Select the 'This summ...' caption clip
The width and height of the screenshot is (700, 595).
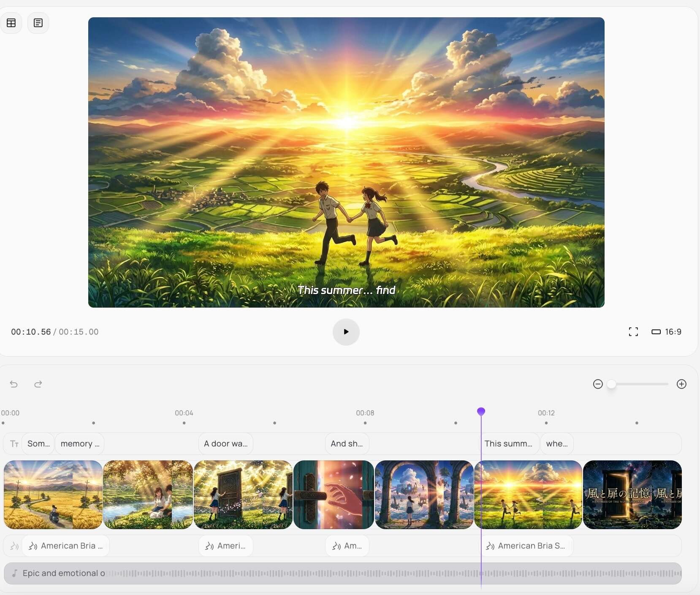pyautogui.click(x=508, y=444)
